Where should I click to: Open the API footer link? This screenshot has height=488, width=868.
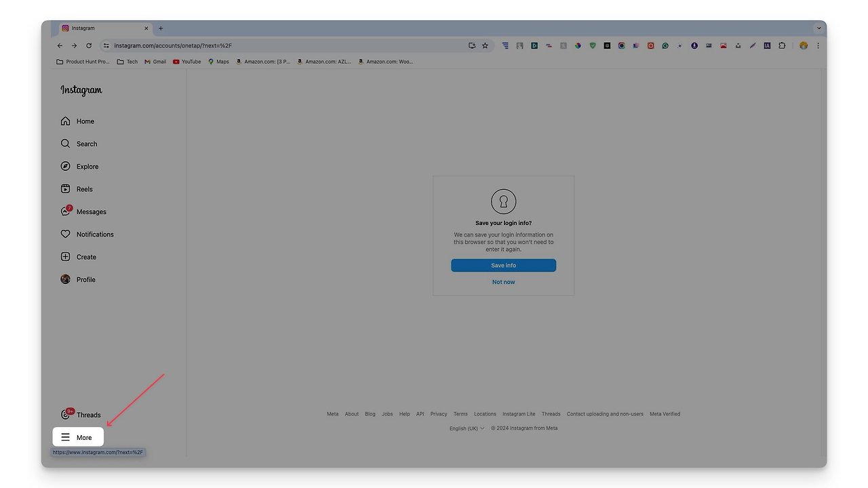pyautogui.click(x=420, y=414)
